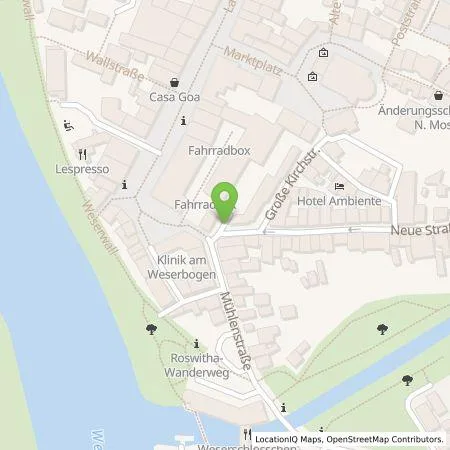Select the Hotel Ambiente bed icon
The width and height of the screenshot is (450, 450).
click(x=339, y=186)
